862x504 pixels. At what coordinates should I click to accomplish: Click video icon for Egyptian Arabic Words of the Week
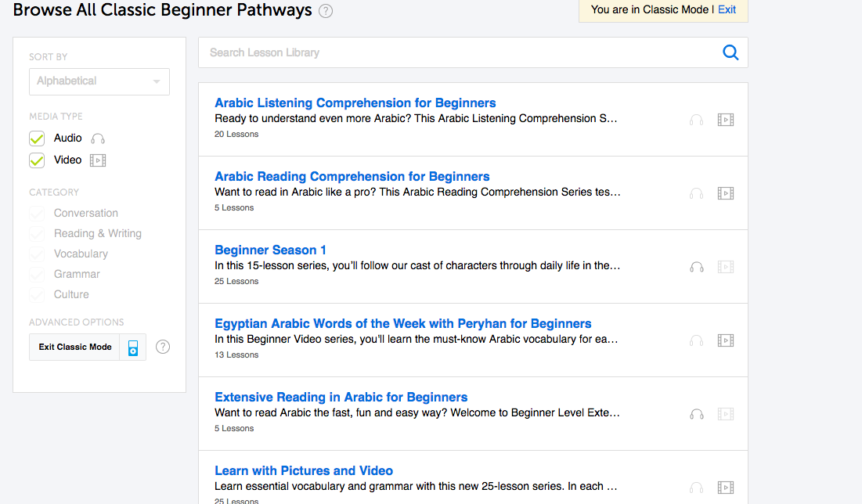point(725,340)
